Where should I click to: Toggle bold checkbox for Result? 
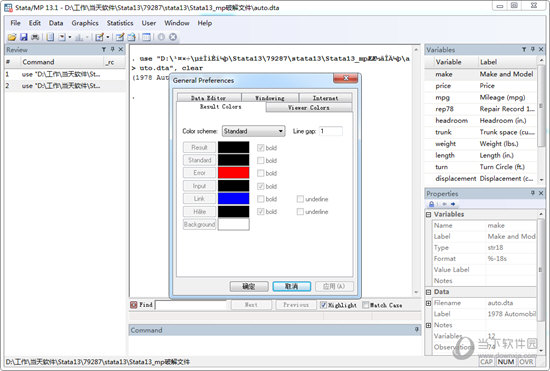pyautogui.click(x=261, y=148)
